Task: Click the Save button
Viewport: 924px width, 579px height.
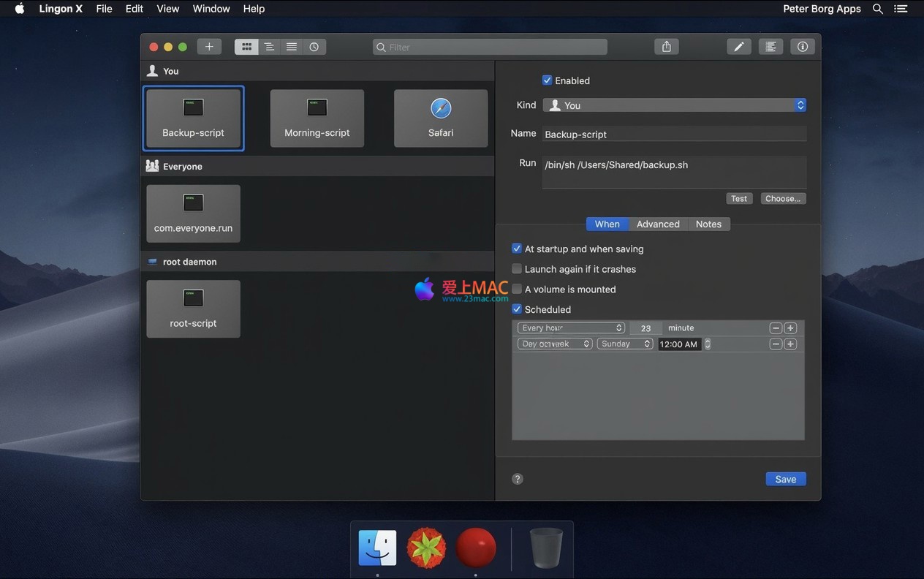Action: pos(786,479)
